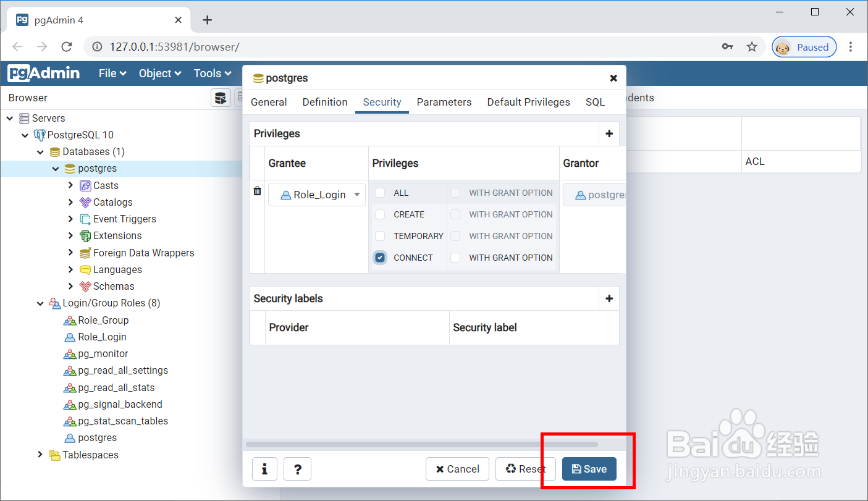Check the CREATE privilege

(380, 214)
